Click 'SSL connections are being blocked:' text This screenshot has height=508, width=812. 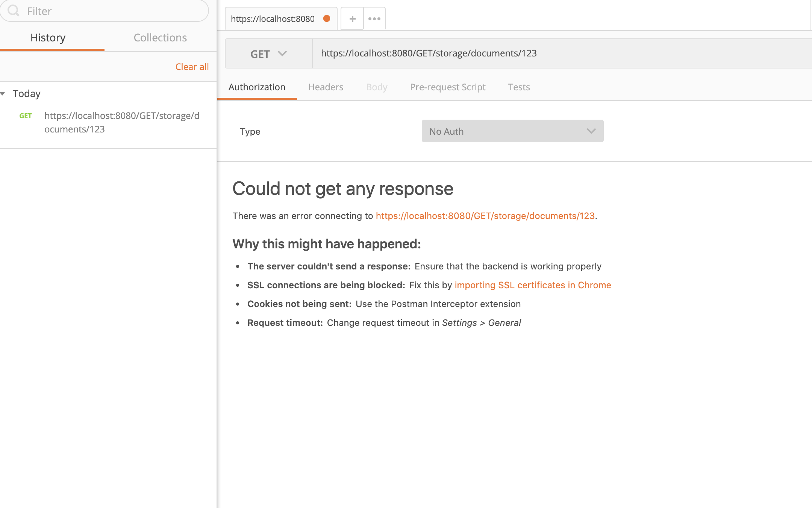pyautogui.click(x=326, y=285)
